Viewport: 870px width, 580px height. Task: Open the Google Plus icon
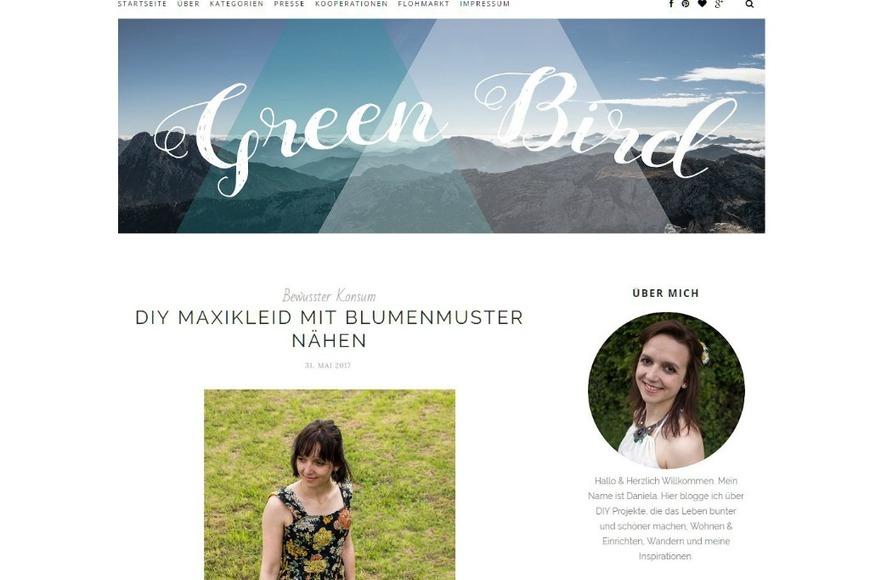click(x=719, y=3)
